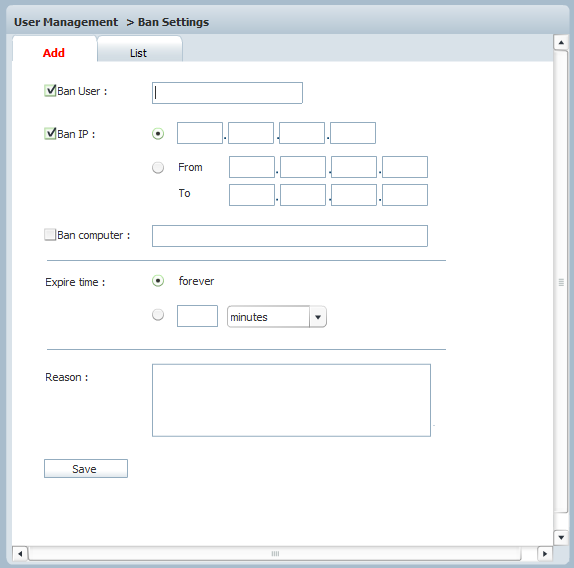Click the scroll down arrow icon
Viewport: 574px width, 568px height.
click(561, 538)
